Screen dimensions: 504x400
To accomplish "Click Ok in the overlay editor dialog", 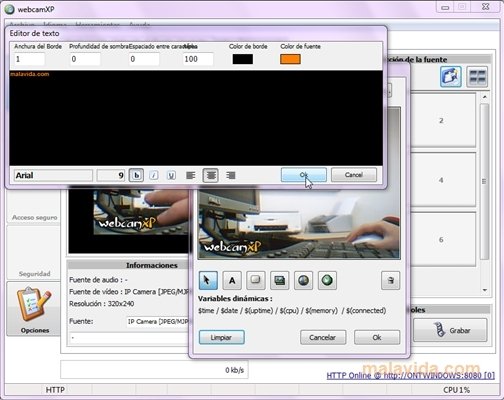I will click(x=377, y=337).
